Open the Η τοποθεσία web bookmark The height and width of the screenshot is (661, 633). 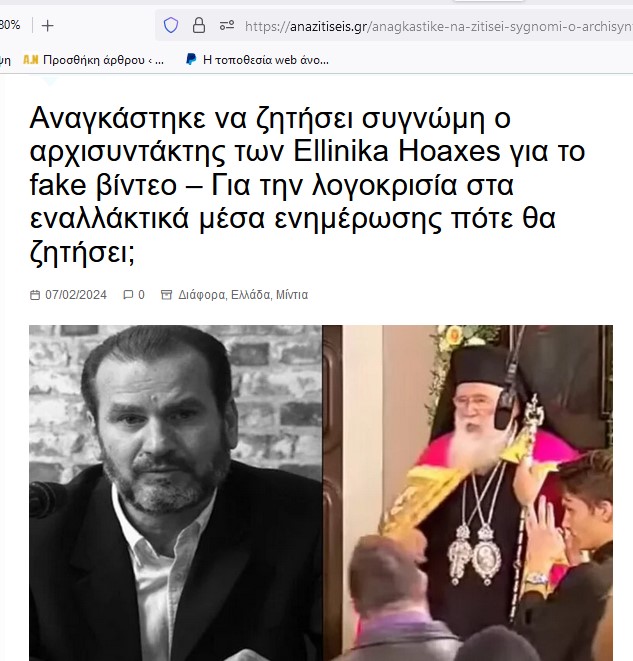pyautogui.click(x=266, y=60)
